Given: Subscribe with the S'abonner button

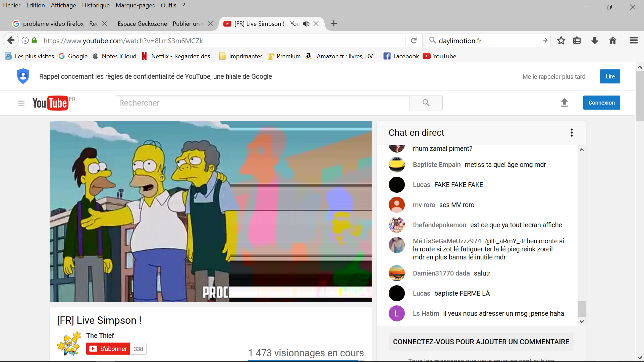Looking at the screenshot, I should coord(108,349).
